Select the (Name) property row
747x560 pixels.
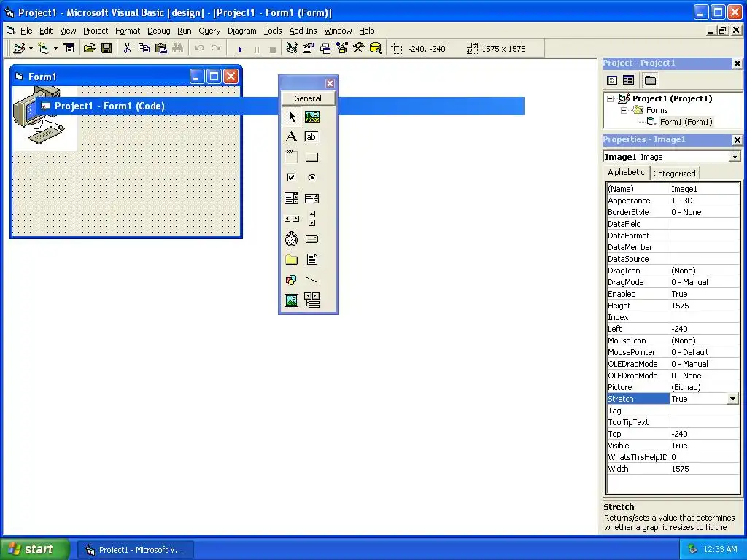[x=673, y=189]
